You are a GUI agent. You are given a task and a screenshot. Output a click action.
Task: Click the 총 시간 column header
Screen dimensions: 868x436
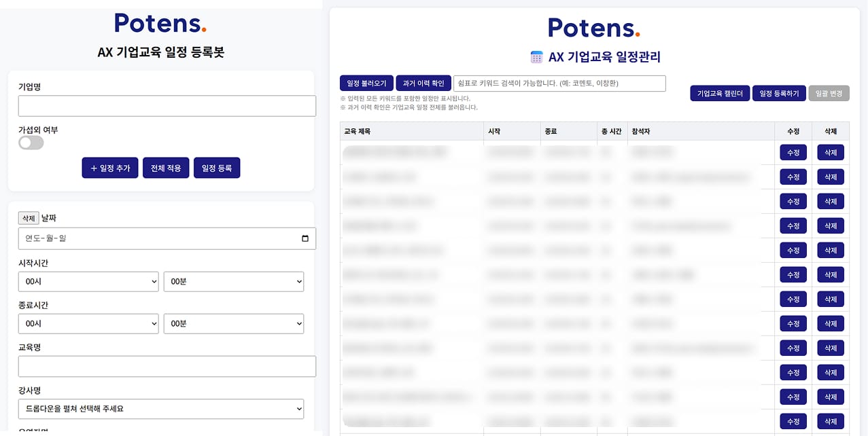coord(611,131)
